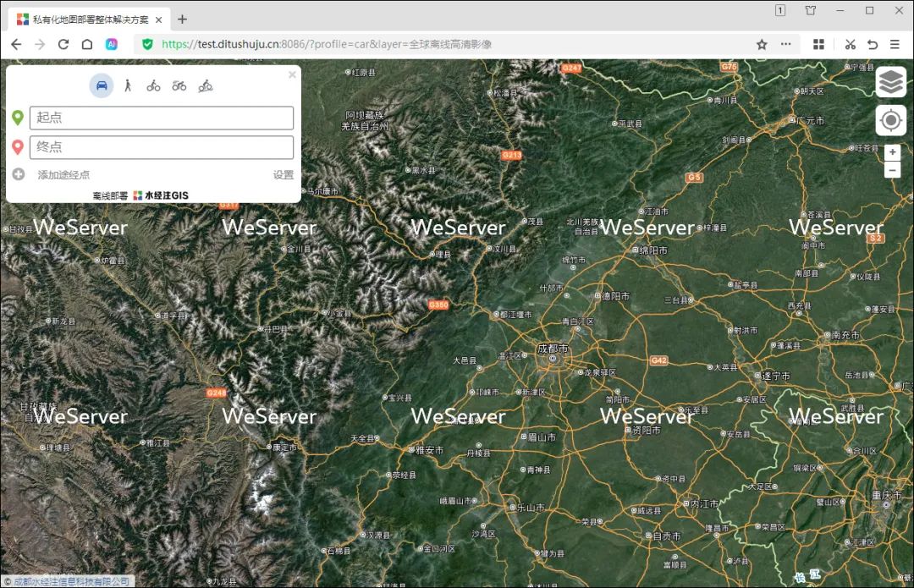Reload the current page

(63, 44)
